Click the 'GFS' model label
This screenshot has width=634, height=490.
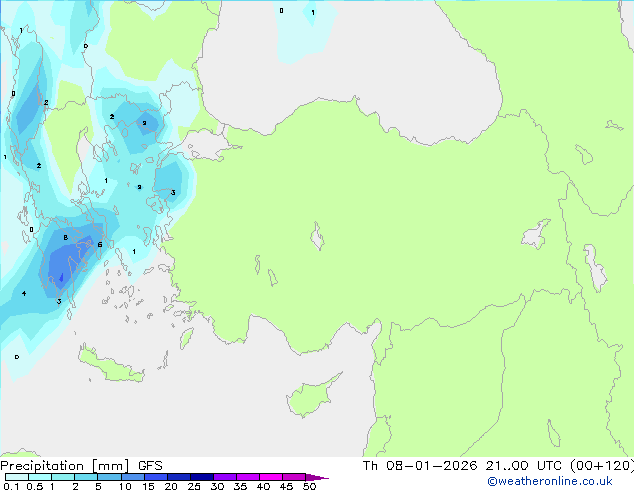(150, 466)
